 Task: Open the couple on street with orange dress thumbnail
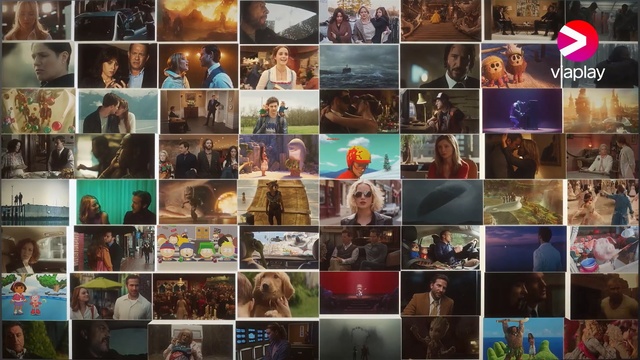click(114, 249)
